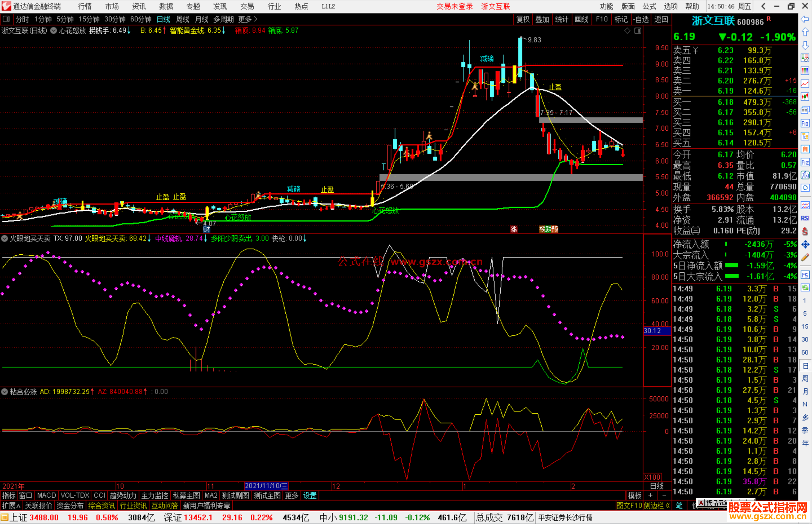Open the red trend-line chart icon
The image size is (812, 524).
pos(805,84)
